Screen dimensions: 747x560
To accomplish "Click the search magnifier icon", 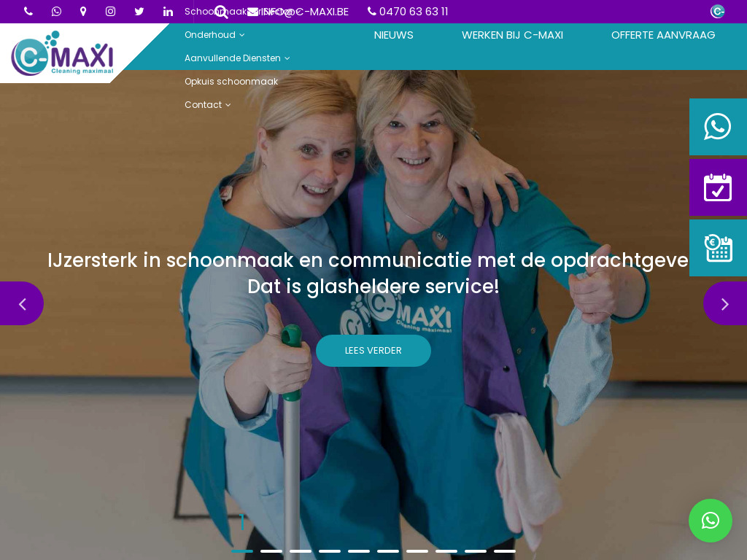I will coord(221,12).
